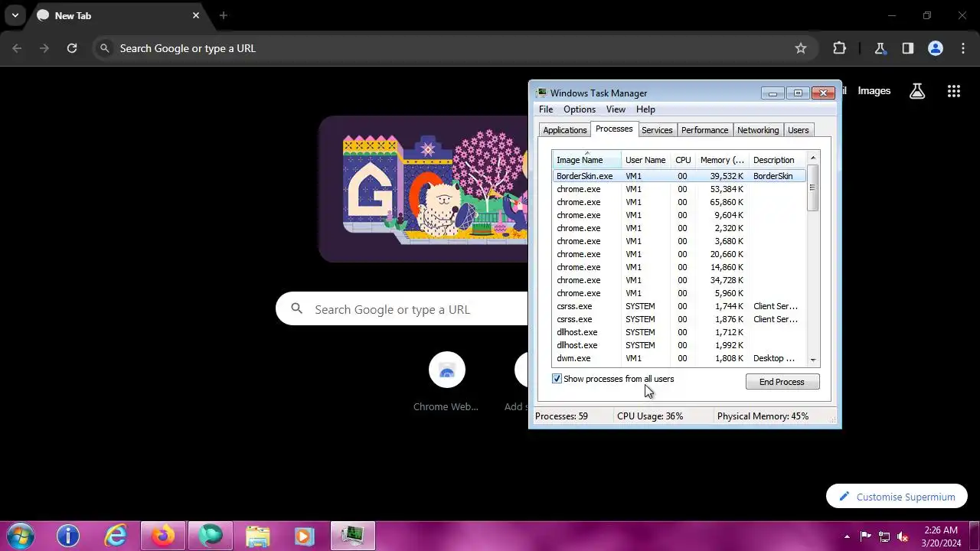Open the browser three-dot menu

(963, 48)
